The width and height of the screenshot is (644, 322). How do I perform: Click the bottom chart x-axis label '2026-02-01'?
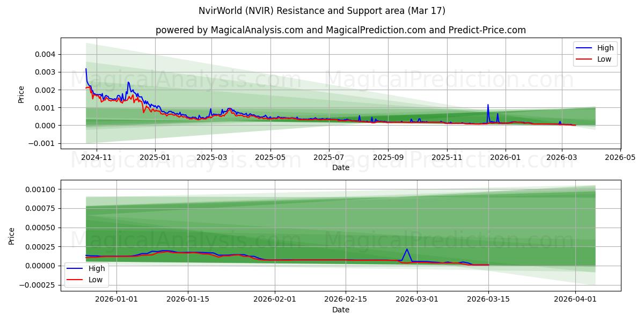275,299
